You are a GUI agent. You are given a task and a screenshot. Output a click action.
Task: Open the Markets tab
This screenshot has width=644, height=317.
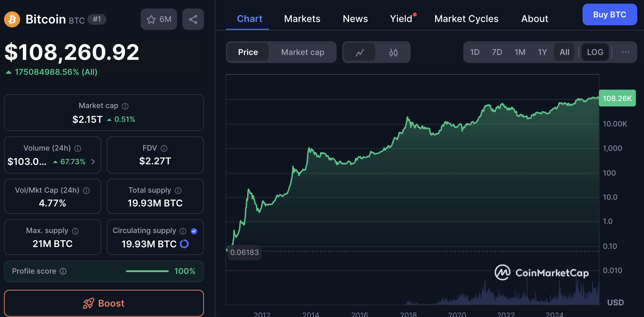(x=302, y=19)
